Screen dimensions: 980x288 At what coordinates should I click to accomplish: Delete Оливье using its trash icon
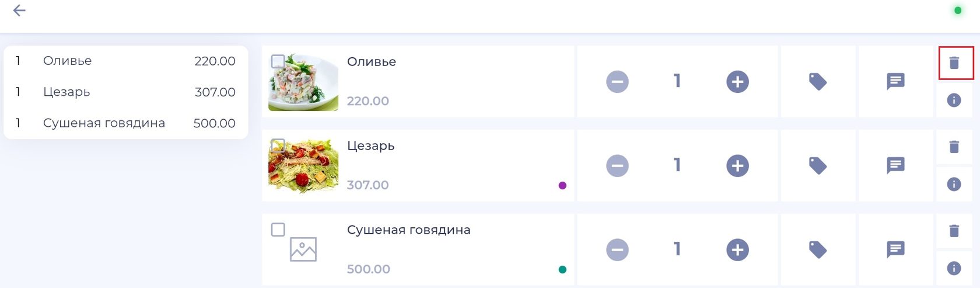954,63
